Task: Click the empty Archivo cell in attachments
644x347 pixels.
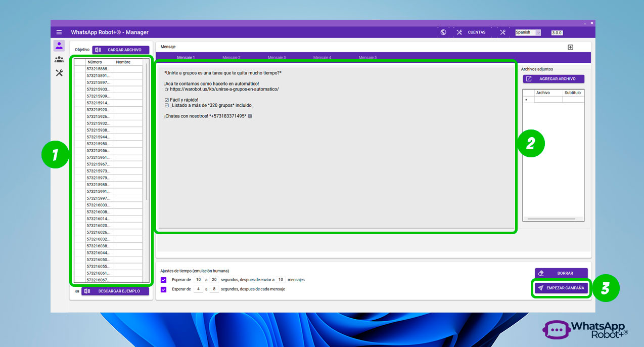Action: pyautogui.click(x=548, y=100)
